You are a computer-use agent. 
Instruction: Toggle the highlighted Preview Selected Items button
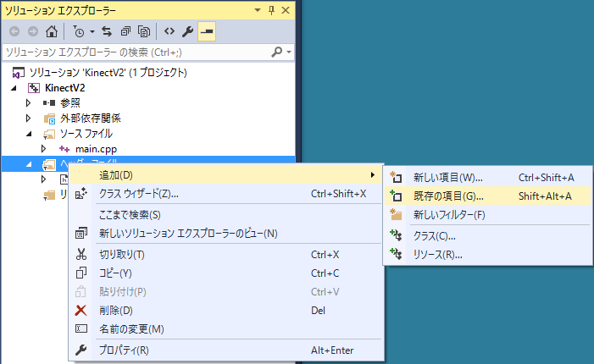click(206, 31)
